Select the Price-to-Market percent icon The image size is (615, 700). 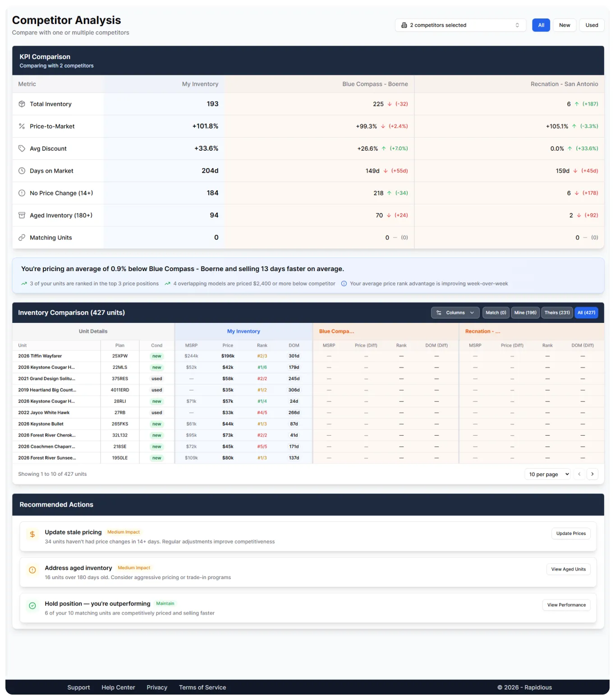(x=22, y=126)
